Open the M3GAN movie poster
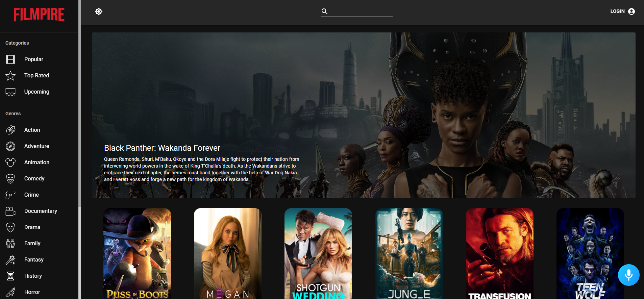The height and width of the screenshot is (299, 644). [228, 253]
